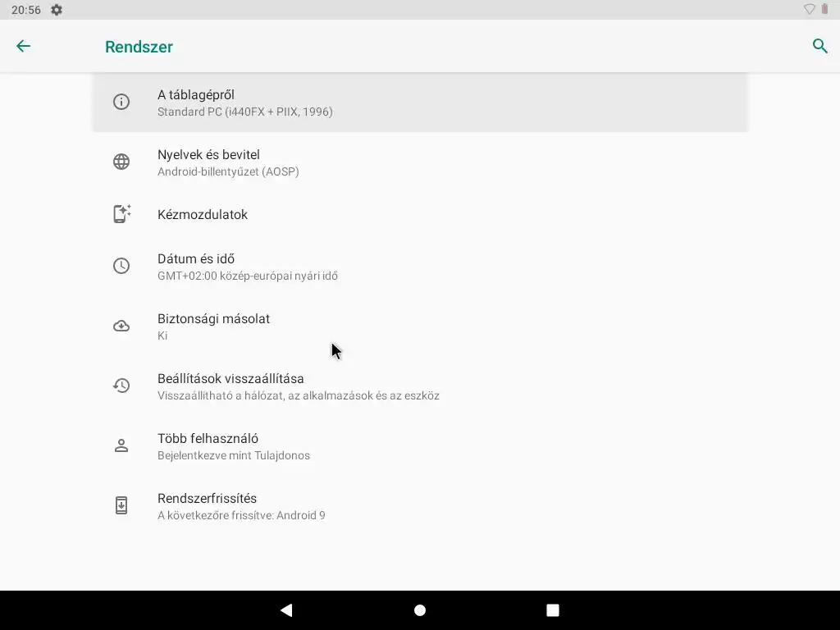Open Biztonsági másolat settings
The width and height of the screenshot is (840, 630).
point(420,326)
